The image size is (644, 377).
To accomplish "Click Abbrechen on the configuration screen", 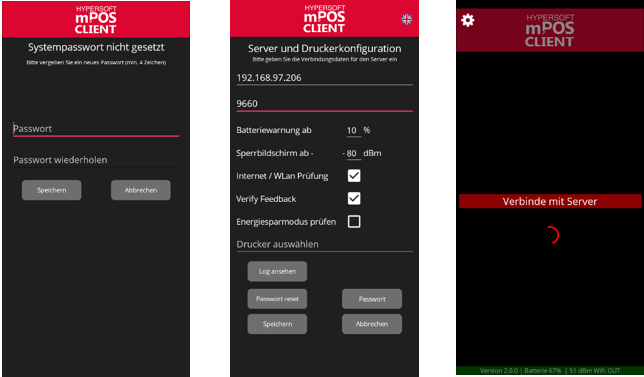I will tap(372, 324).
